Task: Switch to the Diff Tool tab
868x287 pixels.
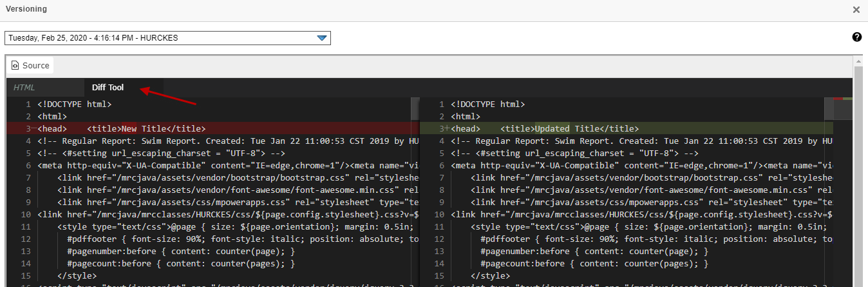Action: coord(108,88)
